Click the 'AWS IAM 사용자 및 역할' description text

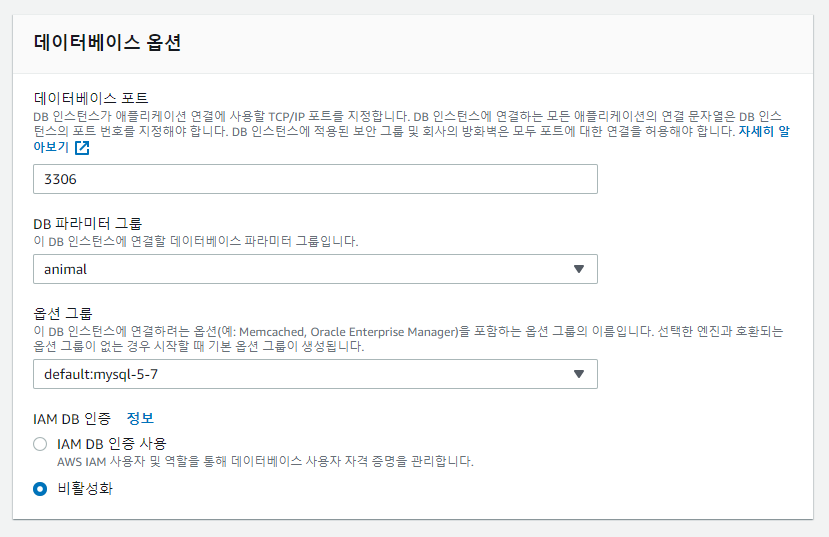265,461
